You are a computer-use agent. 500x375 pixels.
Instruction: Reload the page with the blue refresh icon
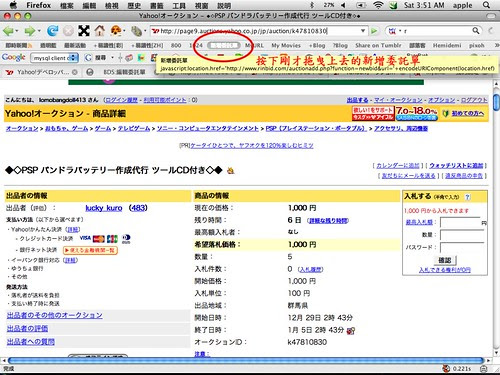pos(52,31)
